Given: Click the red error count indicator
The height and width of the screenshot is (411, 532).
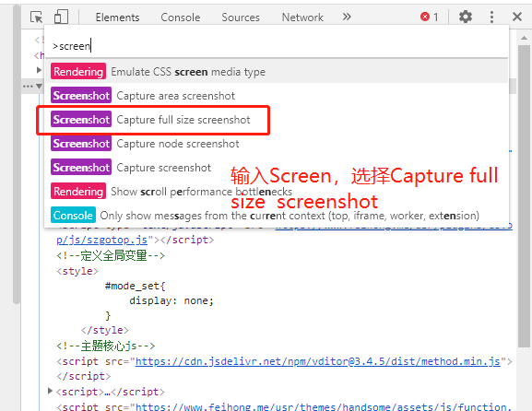Looking at the screenshot, I should tap(430, 17).
